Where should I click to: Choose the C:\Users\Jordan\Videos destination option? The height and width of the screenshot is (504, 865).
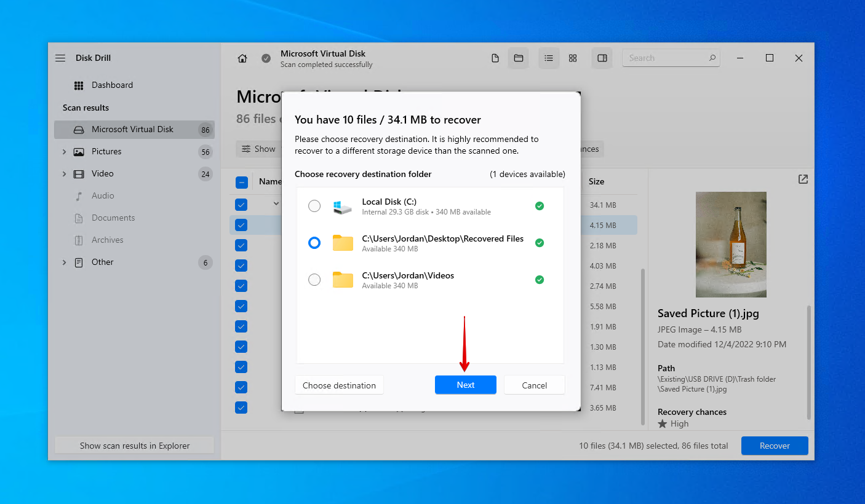[x=314, y=280]
